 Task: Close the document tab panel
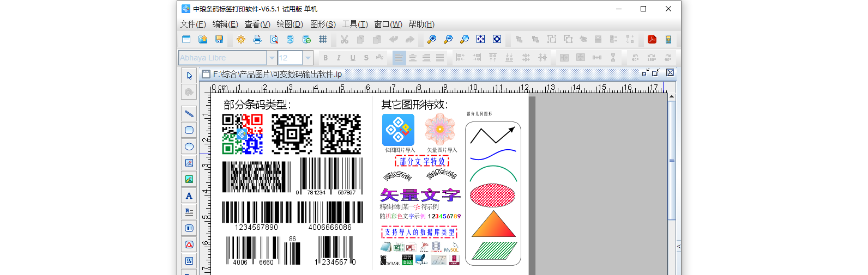pos(670,72)
